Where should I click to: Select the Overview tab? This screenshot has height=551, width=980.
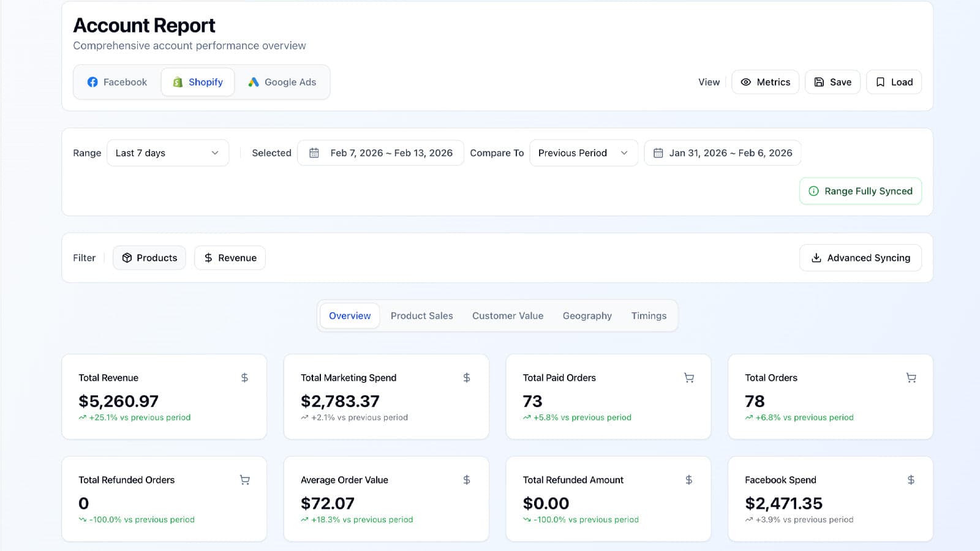tap(350, 316)
